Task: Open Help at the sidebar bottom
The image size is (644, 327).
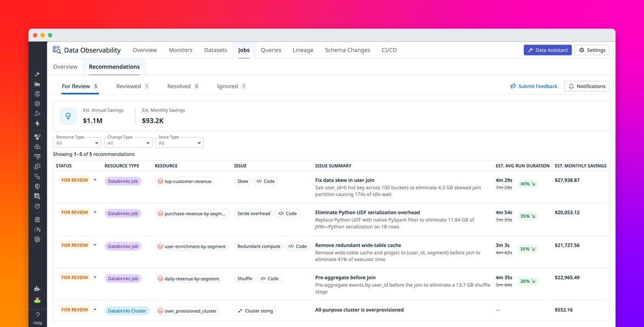Action: 38,318
